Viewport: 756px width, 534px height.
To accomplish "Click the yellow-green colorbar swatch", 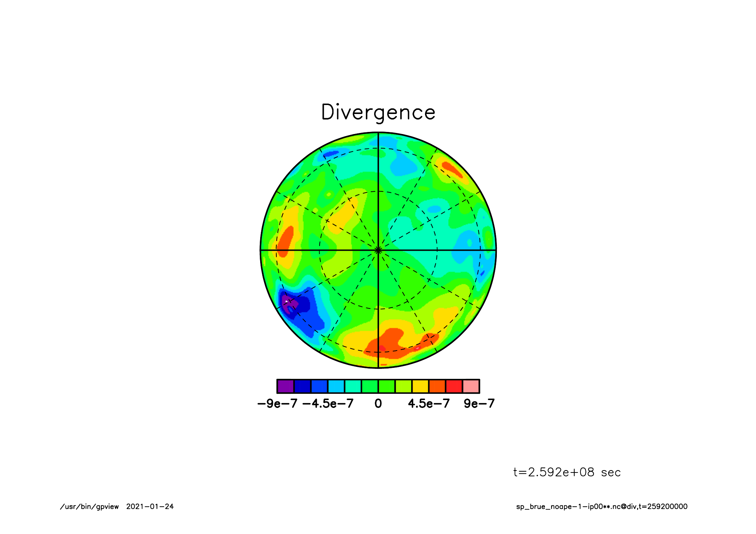I will point(404,386).
